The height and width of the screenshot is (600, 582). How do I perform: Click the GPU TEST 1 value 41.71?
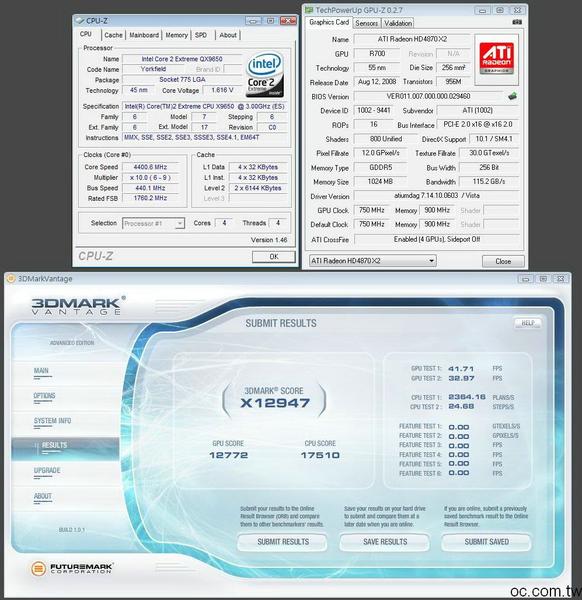461,369
